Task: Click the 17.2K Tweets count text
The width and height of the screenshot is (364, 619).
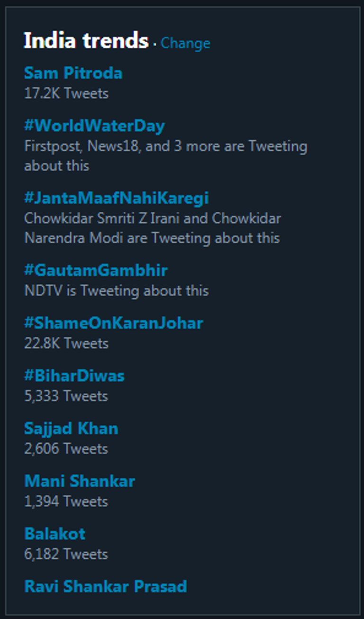Action: pos(66,93)
